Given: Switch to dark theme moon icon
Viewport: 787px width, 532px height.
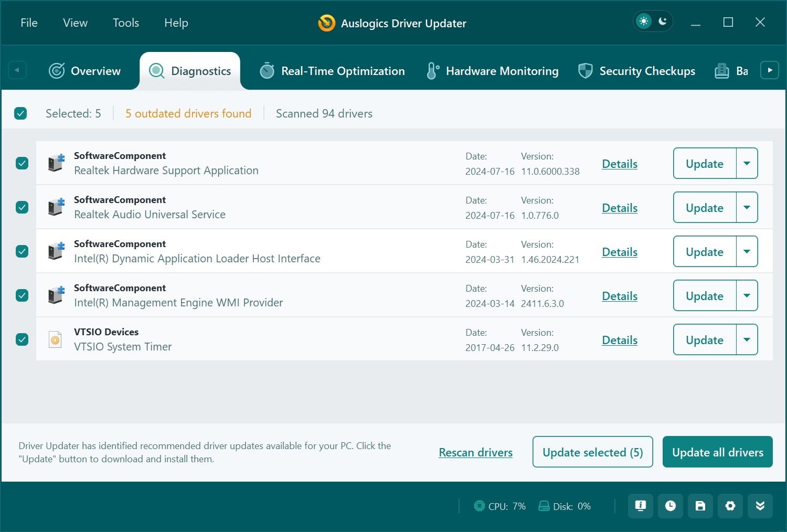Looking at the screenshot, I should coord(663,22).
